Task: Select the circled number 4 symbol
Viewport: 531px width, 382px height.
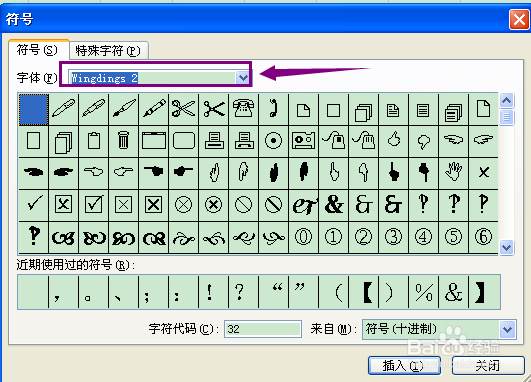Action: coord(423,237)
